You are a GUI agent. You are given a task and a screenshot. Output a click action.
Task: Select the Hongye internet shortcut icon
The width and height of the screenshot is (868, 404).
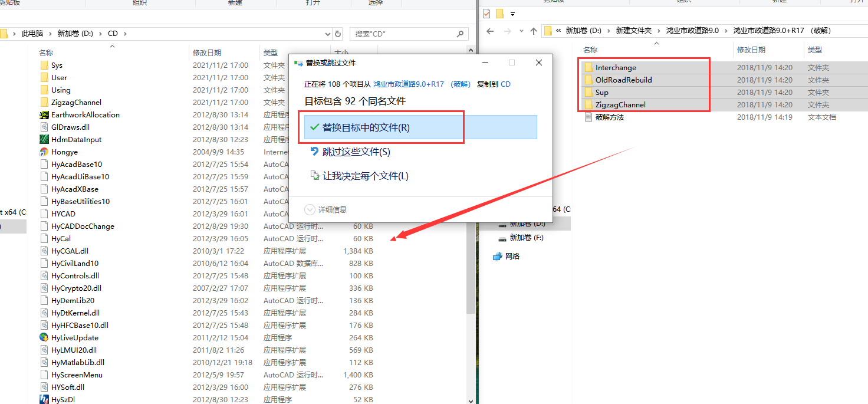44,152
